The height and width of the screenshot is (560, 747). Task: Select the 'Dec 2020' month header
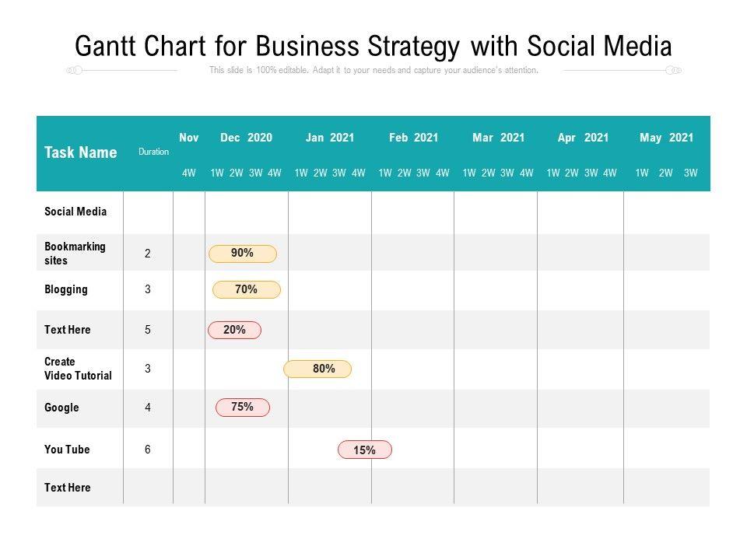pyautogui.click(x=246, y=138)
